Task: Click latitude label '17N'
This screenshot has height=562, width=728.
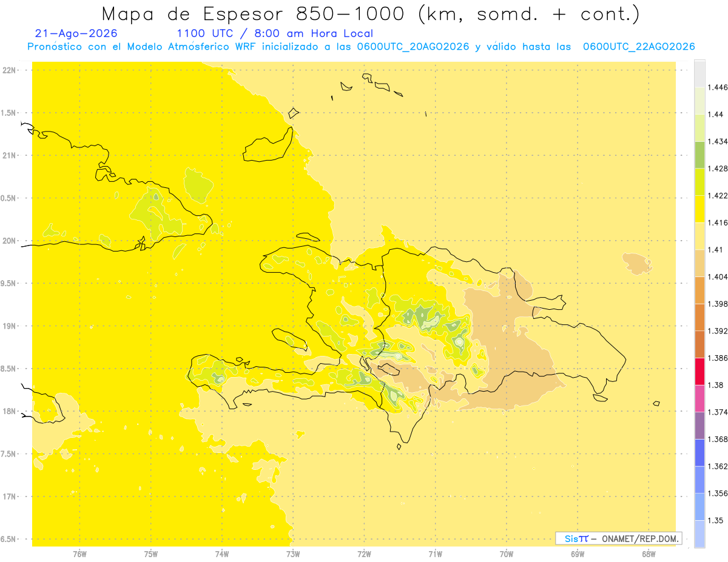Action: (9, 497)
